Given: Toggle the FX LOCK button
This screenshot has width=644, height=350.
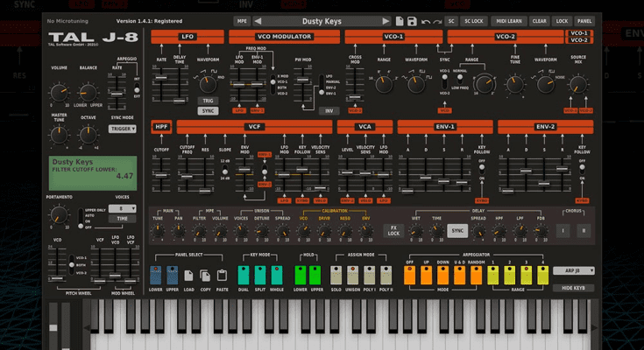Looking at the screenshot, I should pyautogui.click(x=394, y=231).
